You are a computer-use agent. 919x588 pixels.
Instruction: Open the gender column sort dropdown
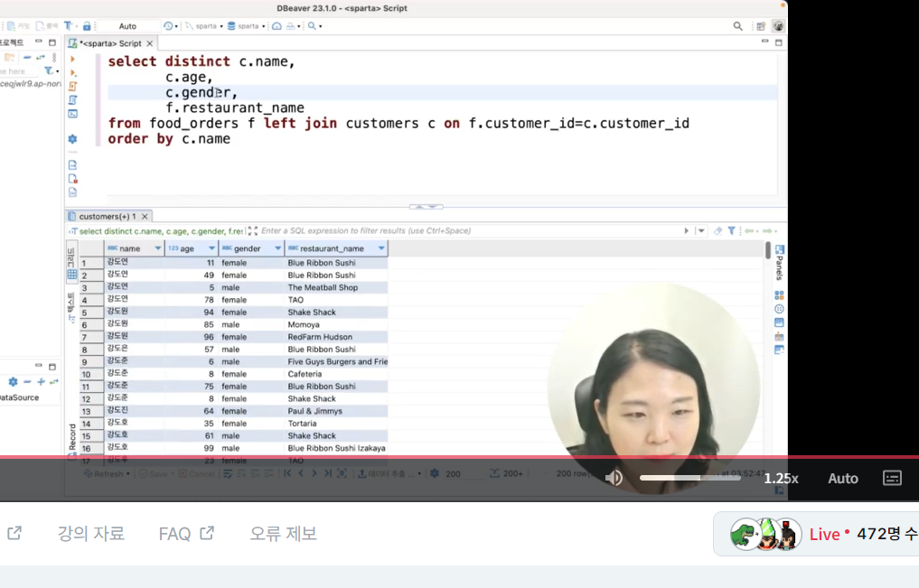coord(277,248)
